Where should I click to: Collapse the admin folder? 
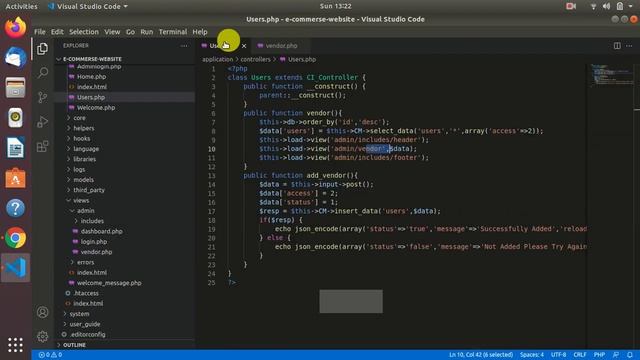point(86,211)
